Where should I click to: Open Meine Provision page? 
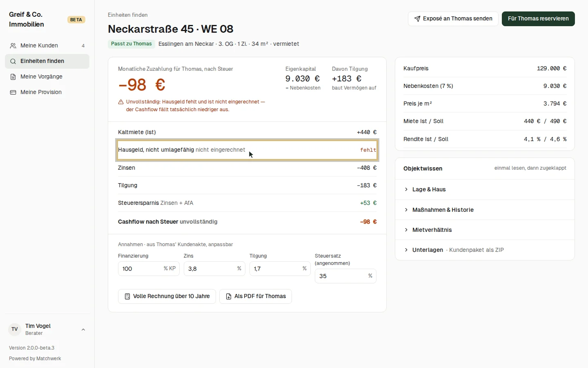tap(47, 92)
